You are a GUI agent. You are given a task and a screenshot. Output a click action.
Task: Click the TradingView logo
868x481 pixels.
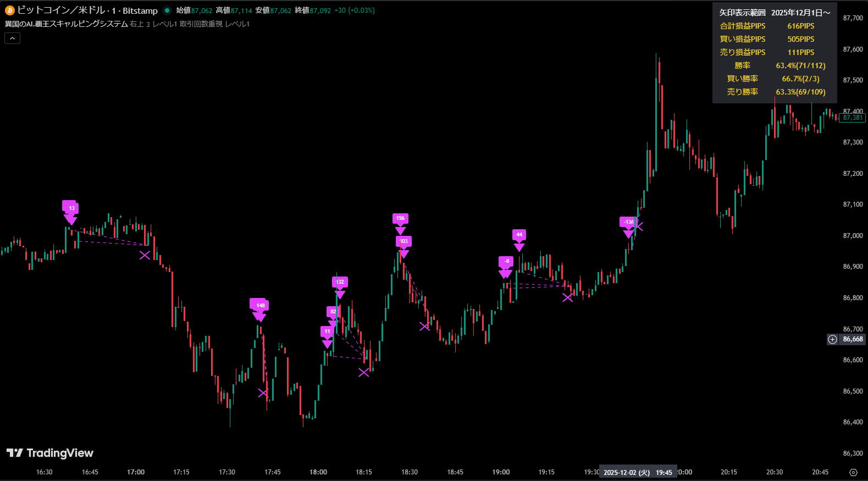(x=50, y=453)
